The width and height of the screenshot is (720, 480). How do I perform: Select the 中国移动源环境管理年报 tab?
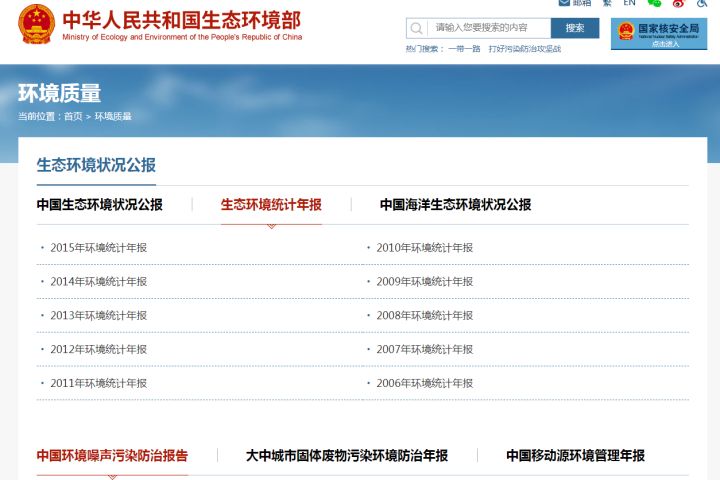coord(575,456)
